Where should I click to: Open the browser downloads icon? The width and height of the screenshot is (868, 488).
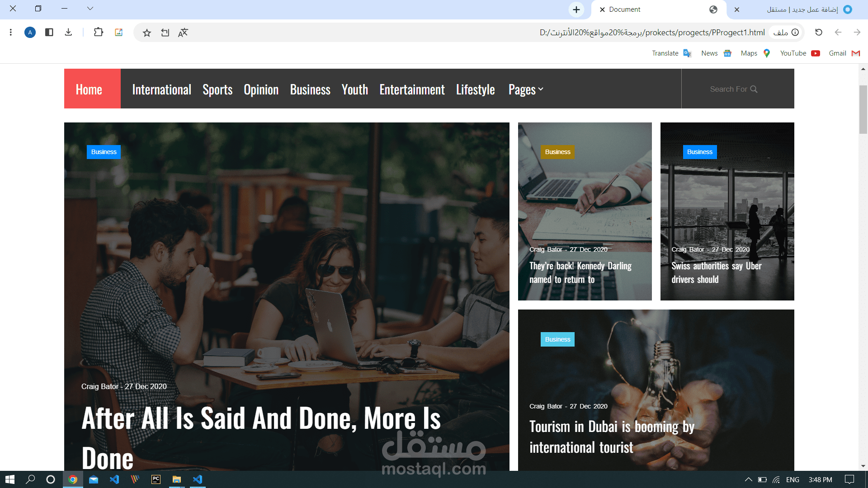68,32
